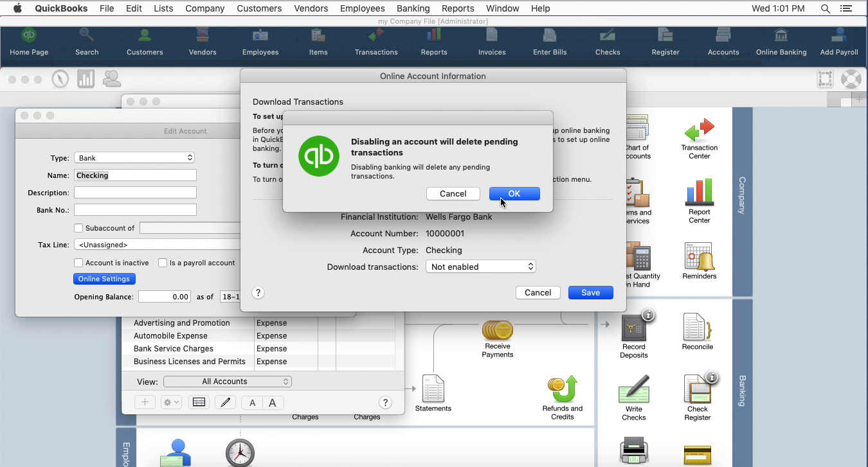Image resolution: width=868 pixels, height=467 pixels.
Task: Click larger font A button
Action: (x=273, y=403)
